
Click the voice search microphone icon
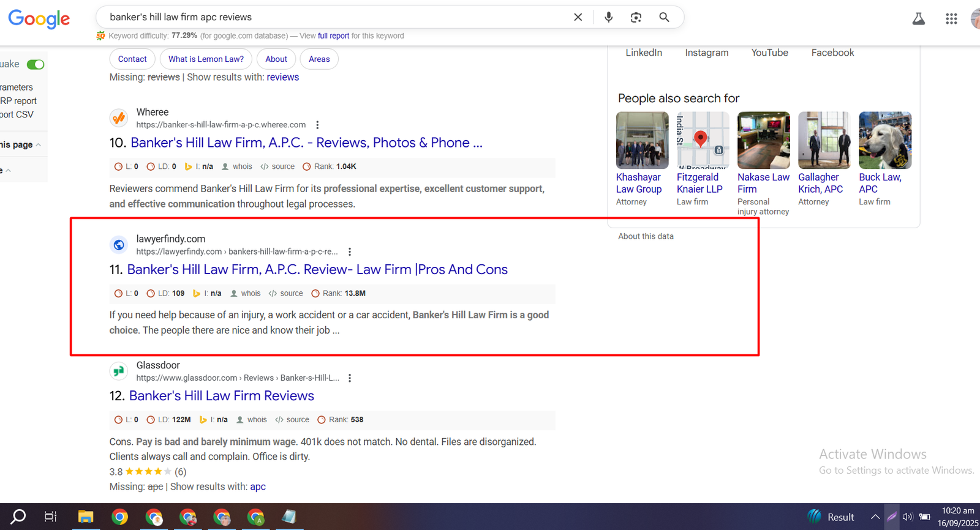(608, 17)
